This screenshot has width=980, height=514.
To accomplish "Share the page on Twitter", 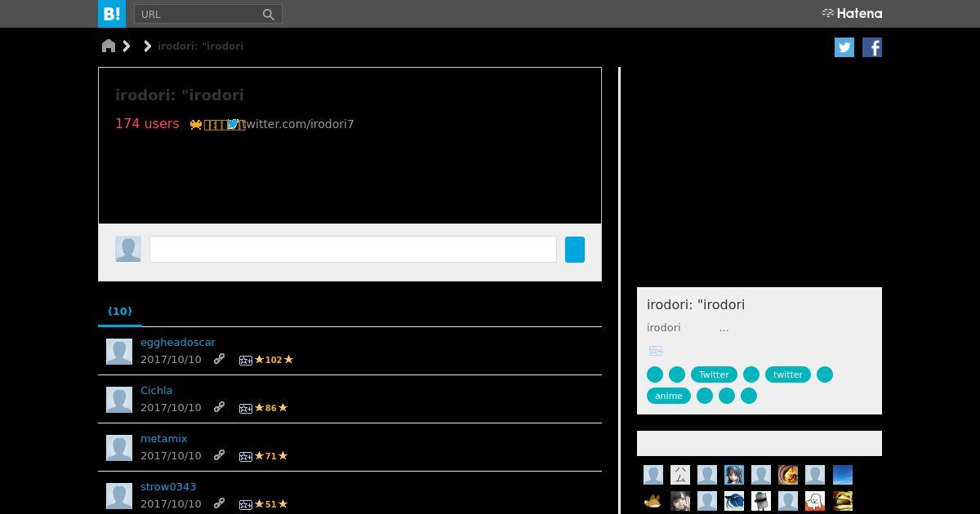I will [x=844, y=47].
